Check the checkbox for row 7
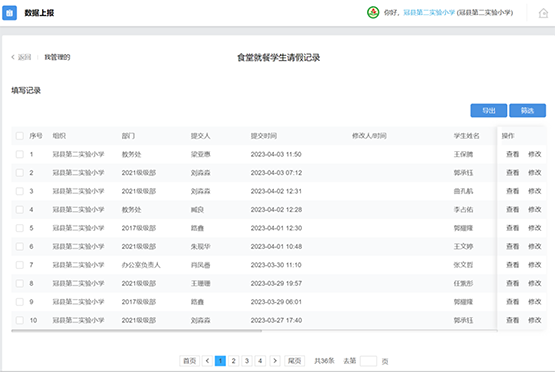 pos(20,265)
